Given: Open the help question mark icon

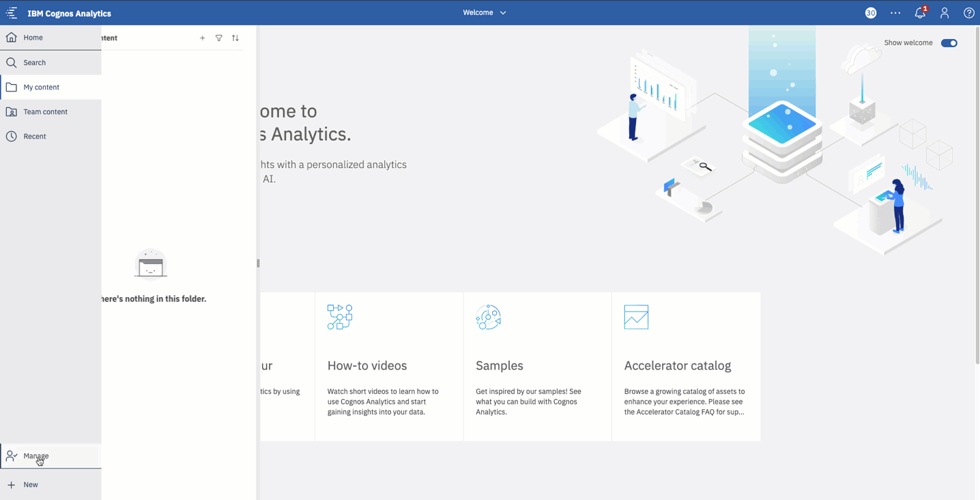Looking at the screenshot, I should click(x=969, y=13).
